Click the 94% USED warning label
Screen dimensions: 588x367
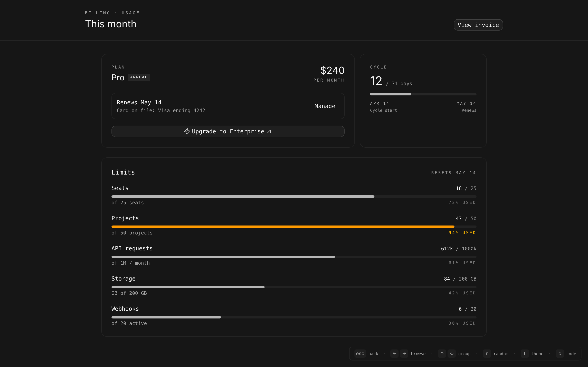click(x=462, y=233)
